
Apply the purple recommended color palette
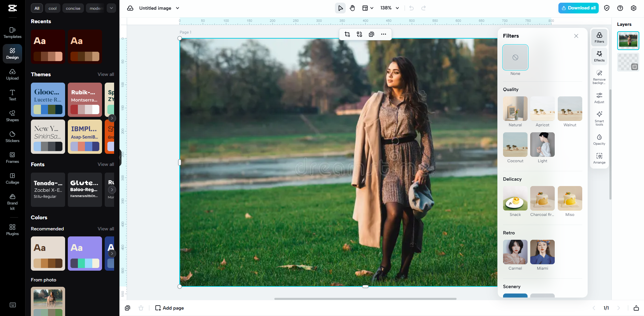85,254
